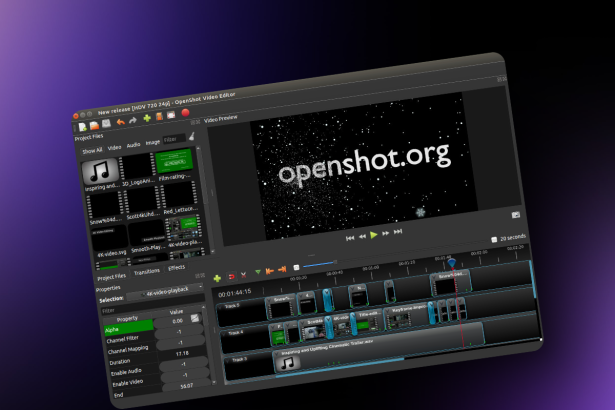Viewport: 615px width, 410px height.
Task: Select the Channel Filter property row
Action: pyautogui.click(x=131, y=339)
